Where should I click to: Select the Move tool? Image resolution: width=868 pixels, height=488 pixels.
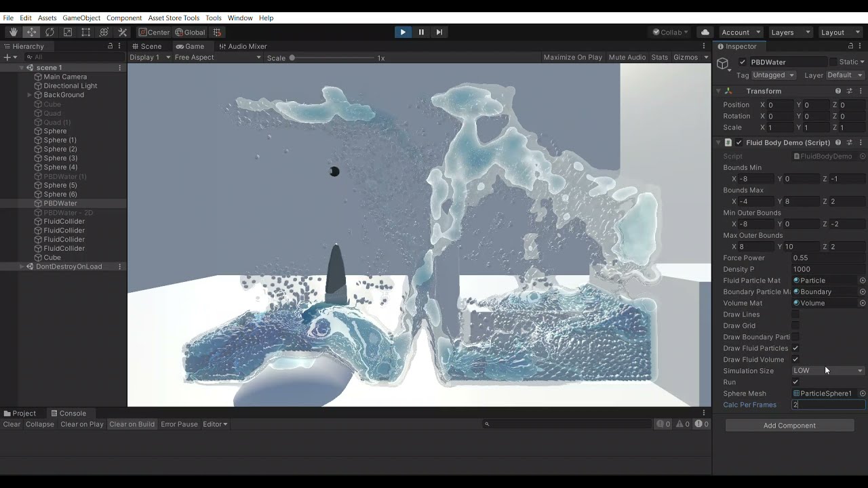point(31,32)
